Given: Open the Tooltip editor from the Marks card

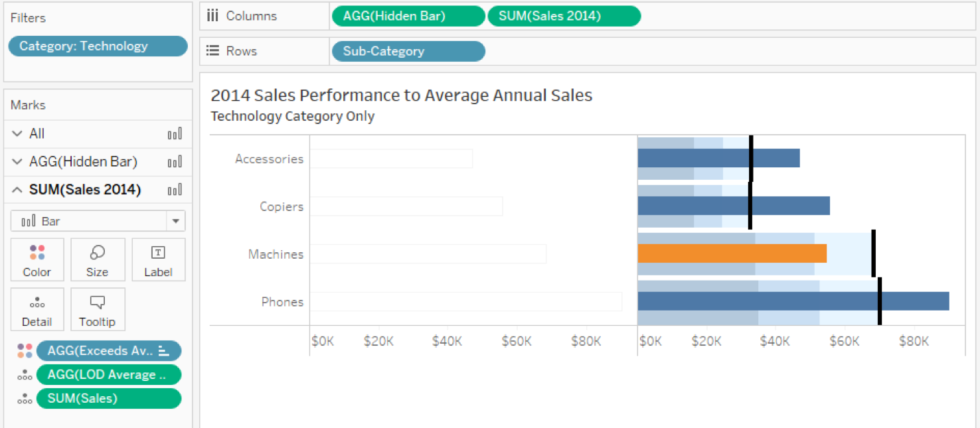Looking at the screenshot, I should tap(98, 309).
